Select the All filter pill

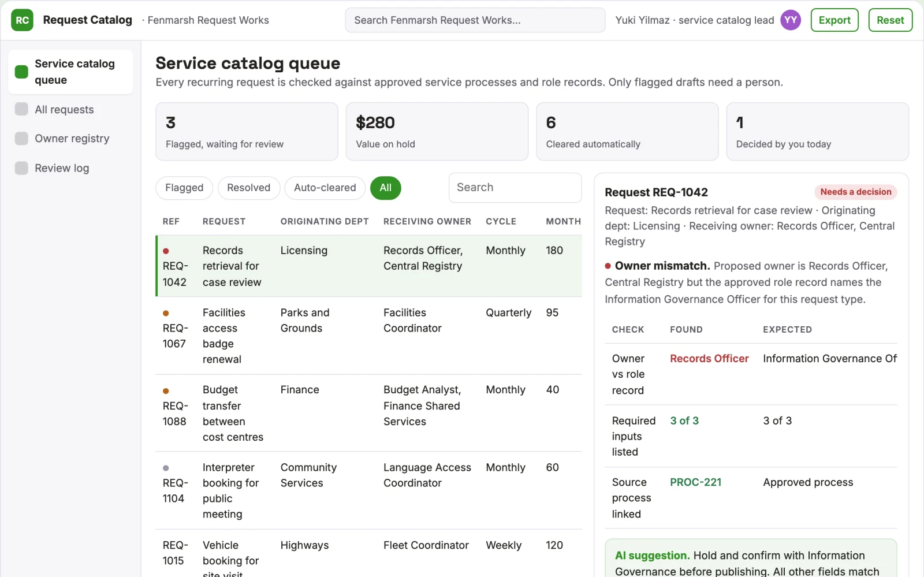(386, 188)
